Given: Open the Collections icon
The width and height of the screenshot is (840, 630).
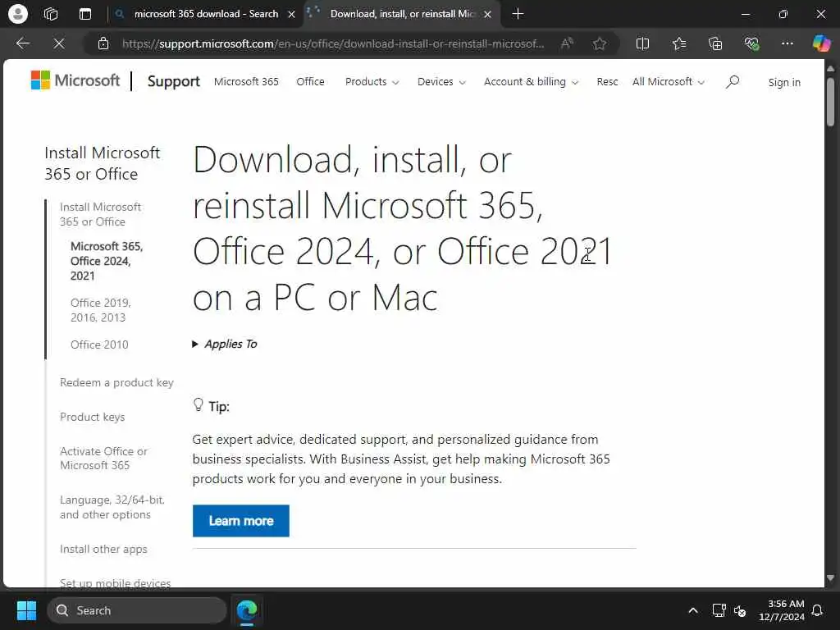Looking at the screenshot, I should click(x=715, y=43).
